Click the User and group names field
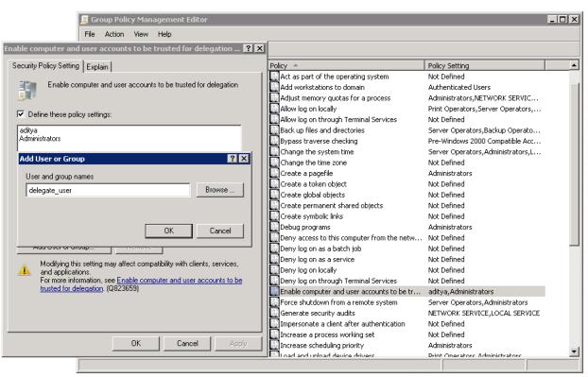The image size is (588, 377). pyautogui.click(x=108, y=190)
